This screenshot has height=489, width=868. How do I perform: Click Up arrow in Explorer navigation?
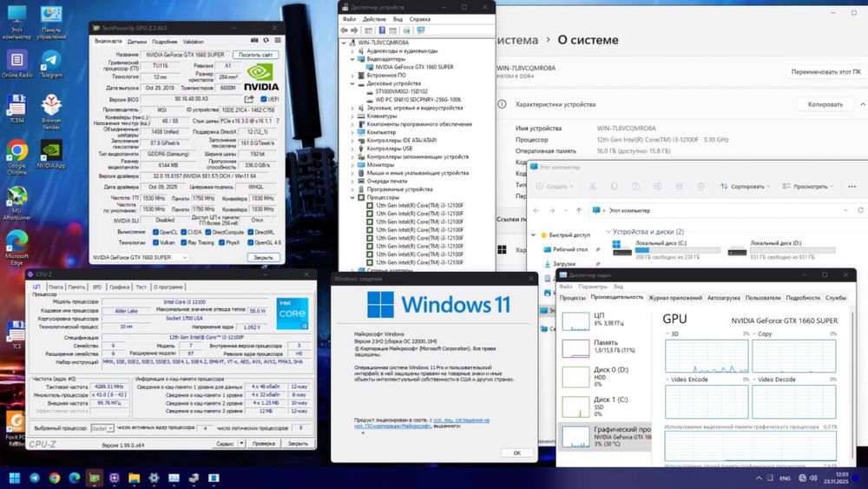pyautogui.click(x=578, y=210)
